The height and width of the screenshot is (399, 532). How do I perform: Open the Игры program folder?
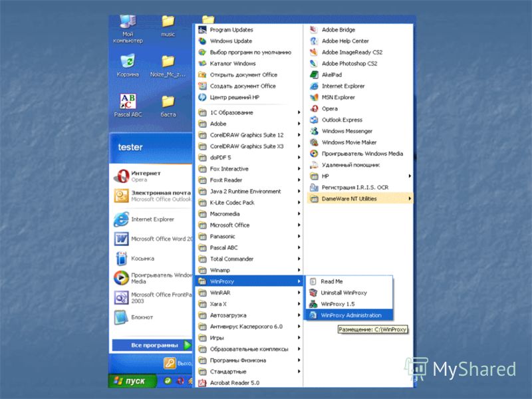(x=249, y=338)
